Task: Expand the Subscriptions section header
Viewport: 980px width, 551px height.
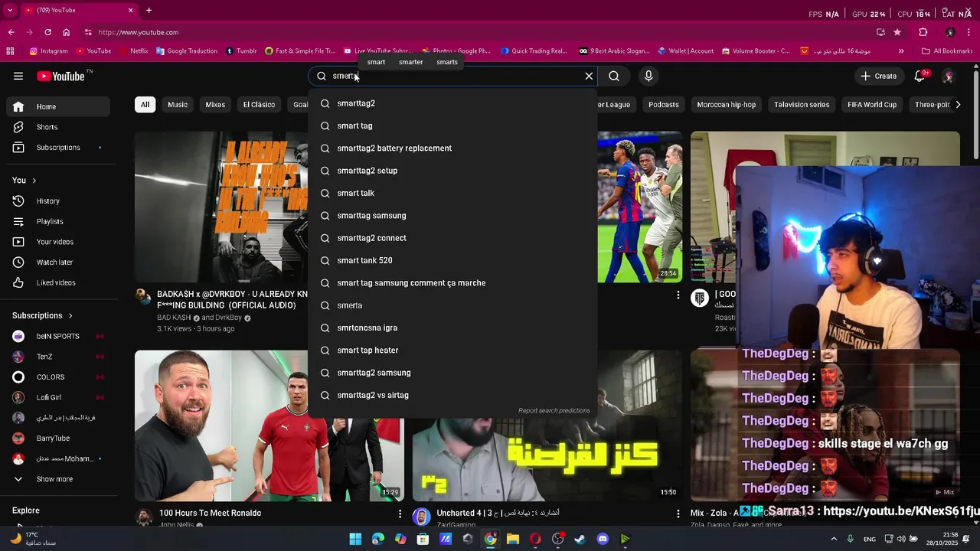Action: [42, 315]
